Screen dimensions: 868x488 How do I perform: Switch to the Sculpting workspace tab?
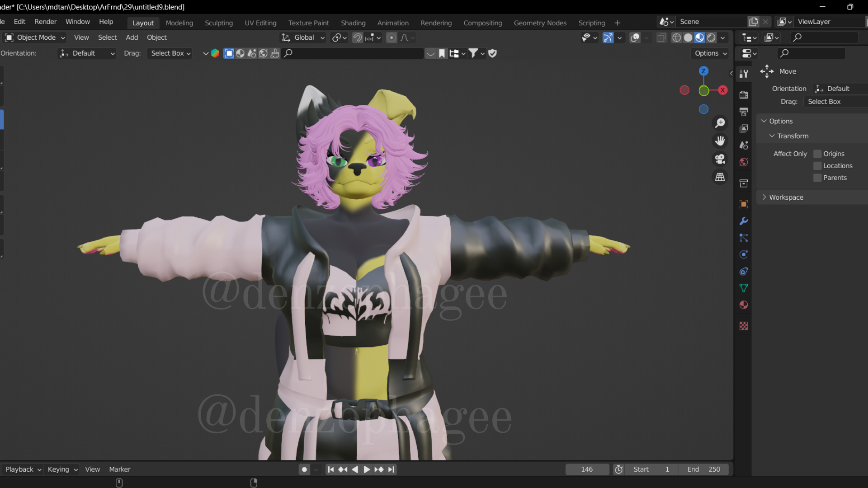(219, 23)
